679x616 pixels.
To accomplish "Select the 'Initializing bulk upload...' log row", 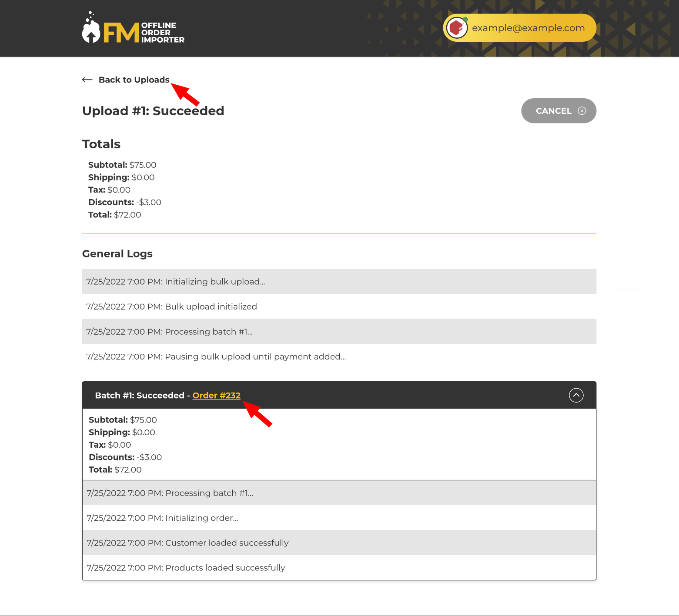I will click(x=339, y=282).
